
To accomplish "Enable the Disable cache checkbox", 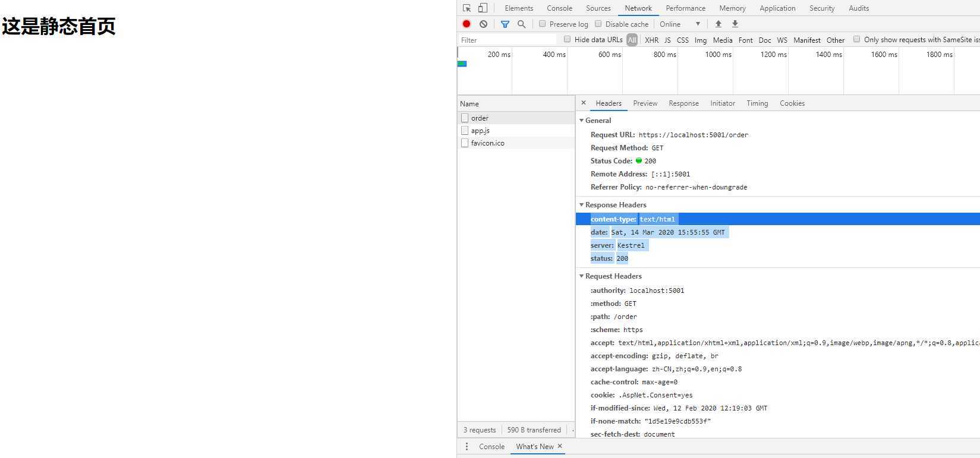I will pyautogui.click(x=598, y=24).
